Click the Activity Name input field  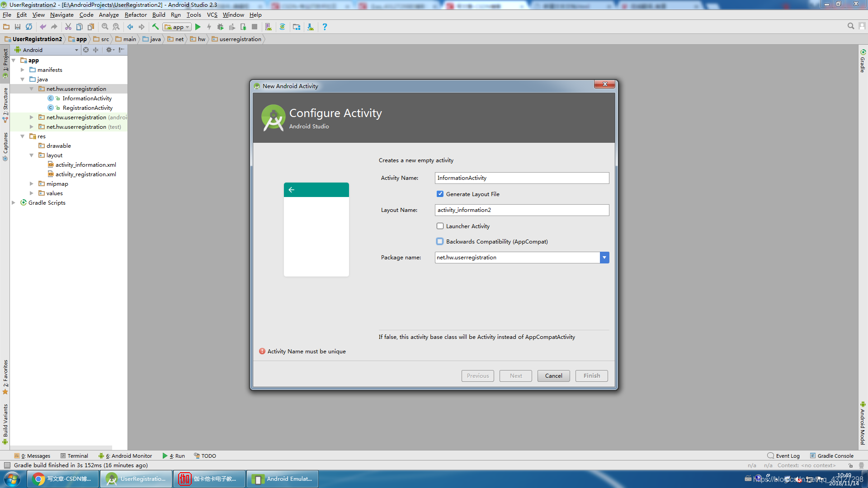(522, 178)
